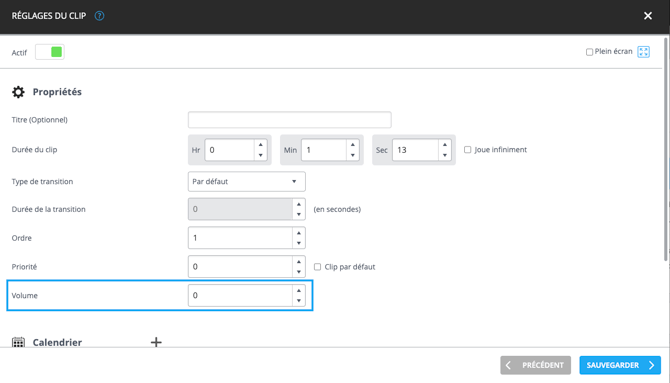670x383 pixels.
Task: Enable the Plein écran checkbox
Action: click(x=589, y=52)
